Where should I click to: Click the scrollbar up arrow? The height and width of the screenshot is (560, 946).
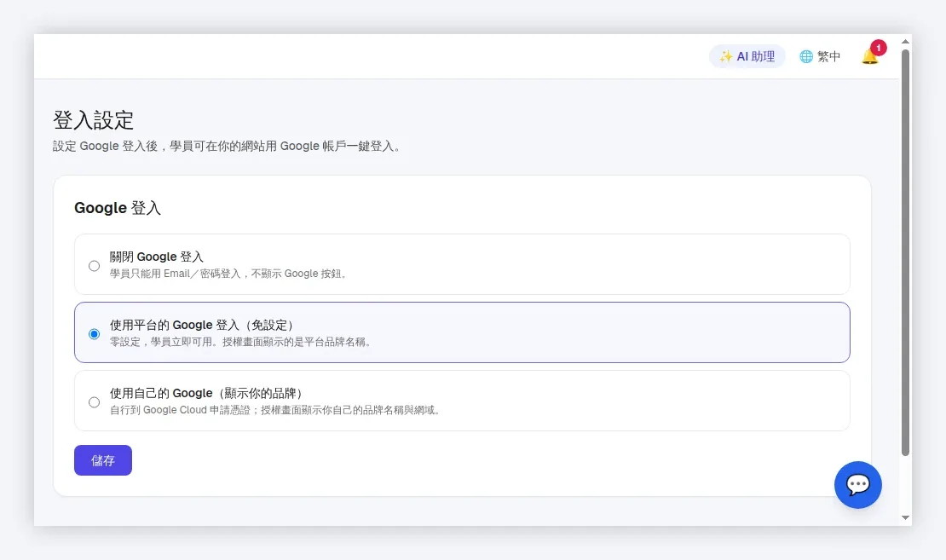tap(905, 41)
